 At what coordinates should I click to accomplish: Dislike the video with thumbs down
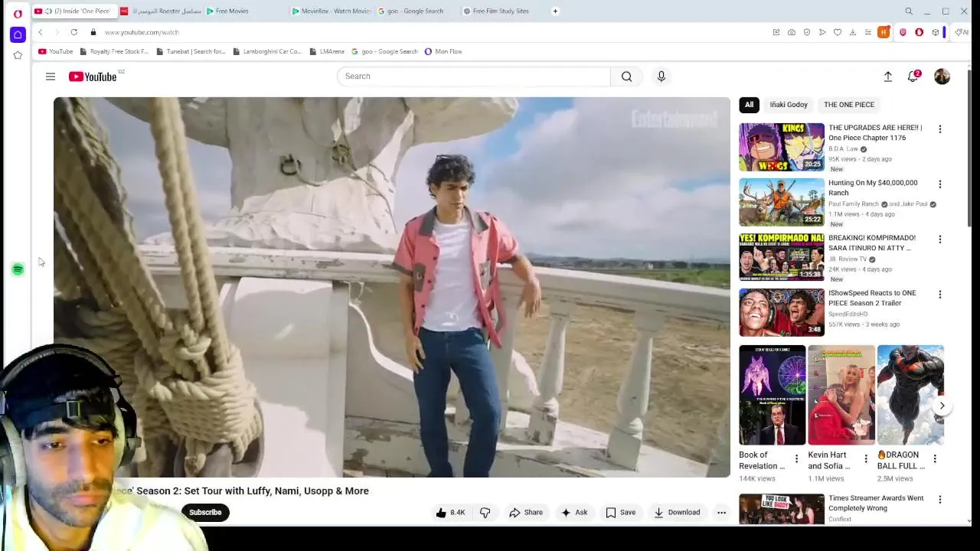[x=485, y=513]
